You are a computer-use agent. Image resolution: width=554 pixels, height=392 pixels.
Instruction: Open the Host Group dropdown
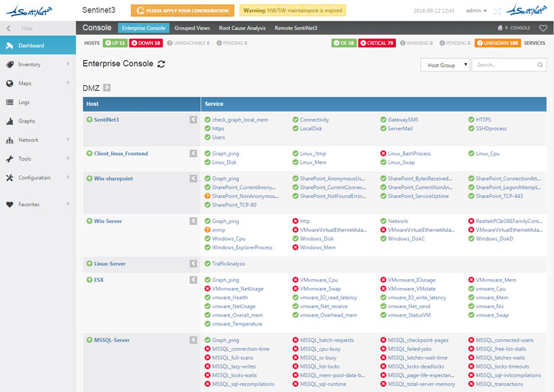pos(445,65)
